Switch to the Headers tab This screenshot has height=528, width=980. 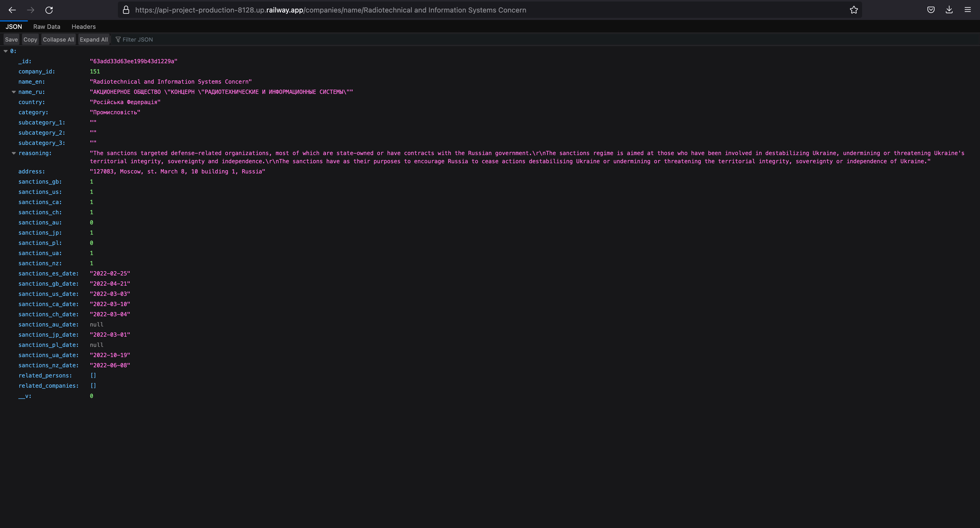coord(83,27)
